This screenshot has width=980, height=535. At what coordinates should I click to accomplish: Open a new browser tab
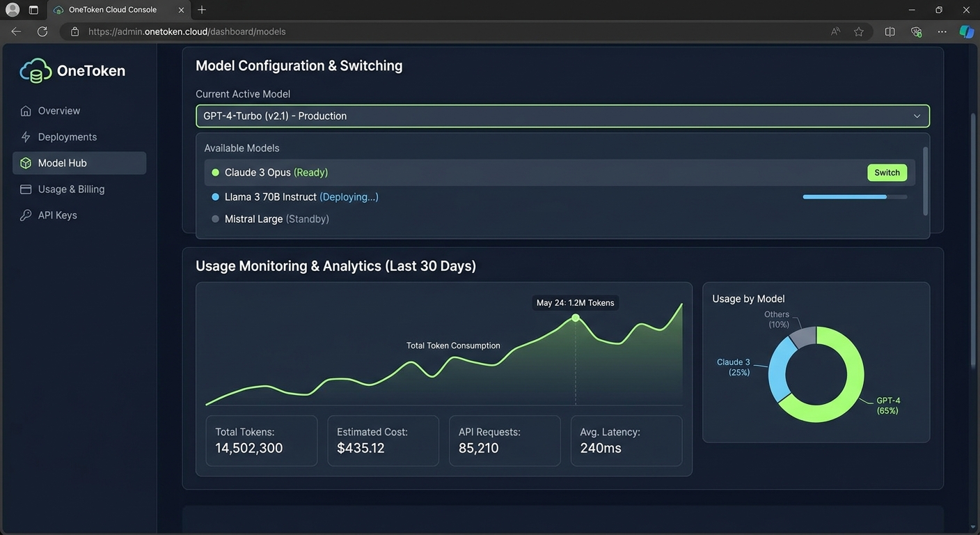point(202,10)
